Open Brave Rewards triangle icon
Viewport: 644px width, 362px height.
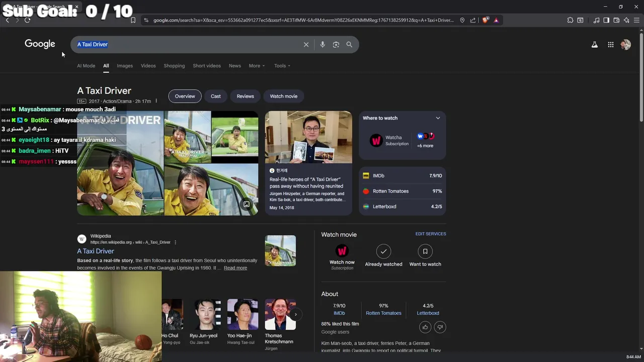(x=496, y=20)
